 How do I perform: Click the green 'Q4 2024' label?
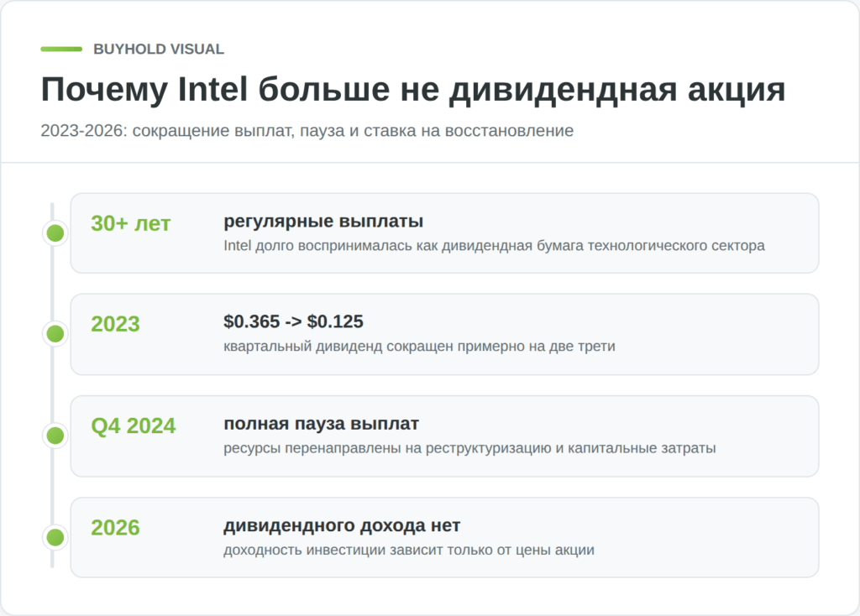click(134, 425)
